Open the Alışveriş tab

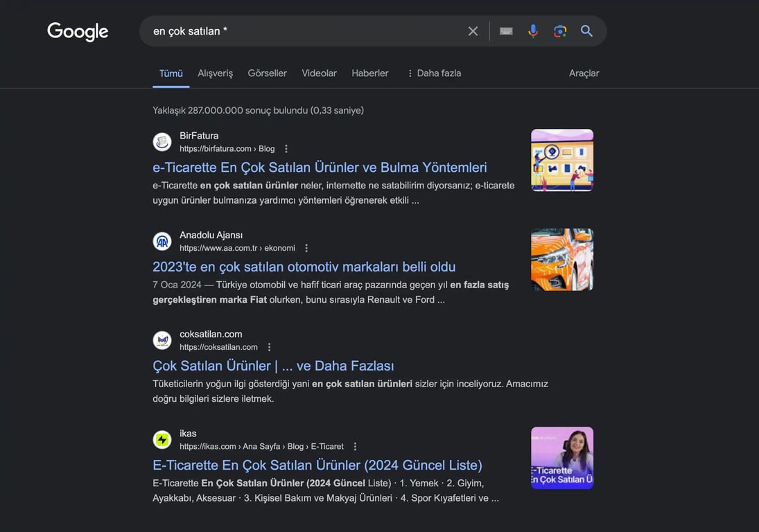(215, 73)
